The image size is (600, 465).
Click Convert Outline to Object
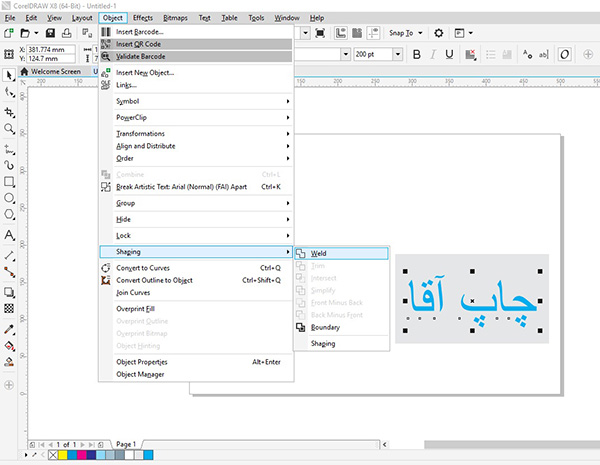point(197,281)
